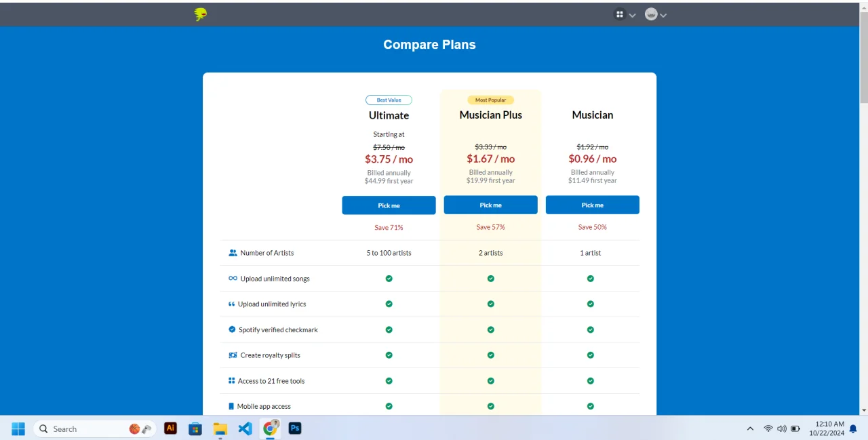The width and height of the screenshot is (868, 440).
Task: Pick the Ultimate plan with Pick me
Action: pos(389,205)
